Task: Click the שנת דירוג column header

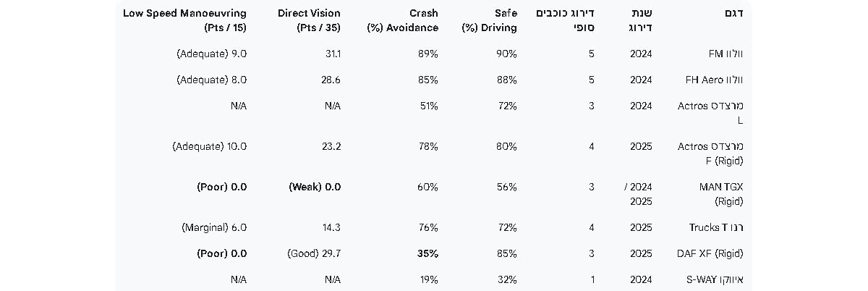Action: pyautogui.click(x=641, y=20)
